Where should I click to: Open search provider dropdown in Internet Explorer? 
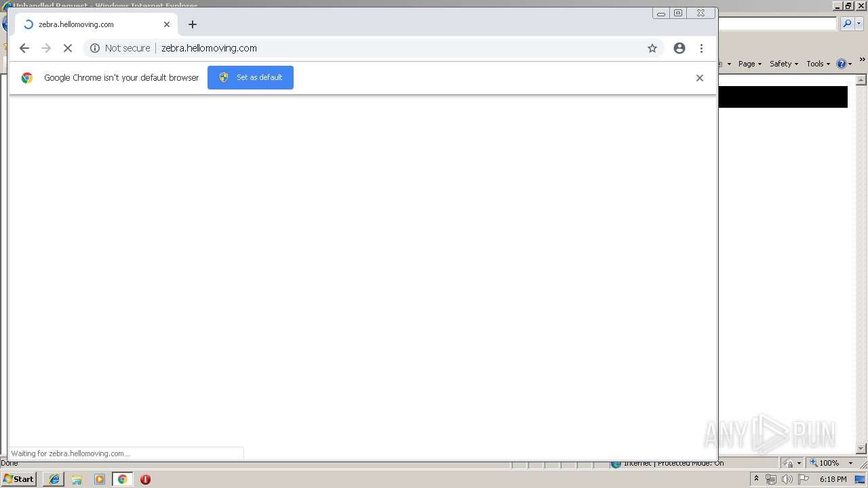coord(859,24)
